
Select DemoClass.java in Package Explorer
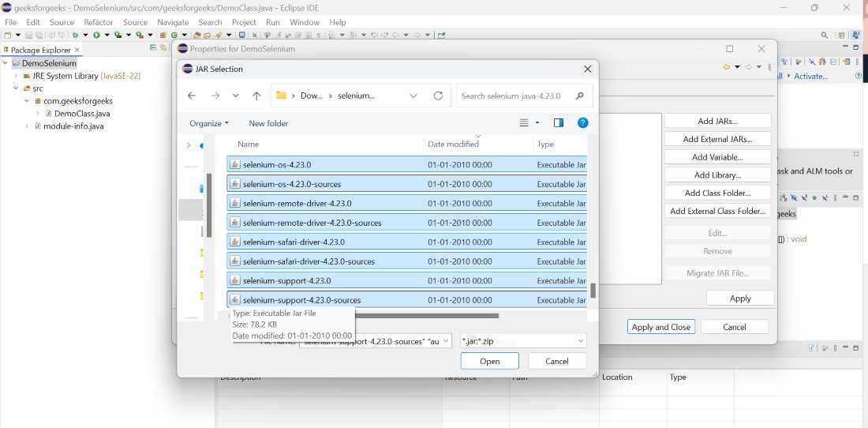click(x=82, y=114)
